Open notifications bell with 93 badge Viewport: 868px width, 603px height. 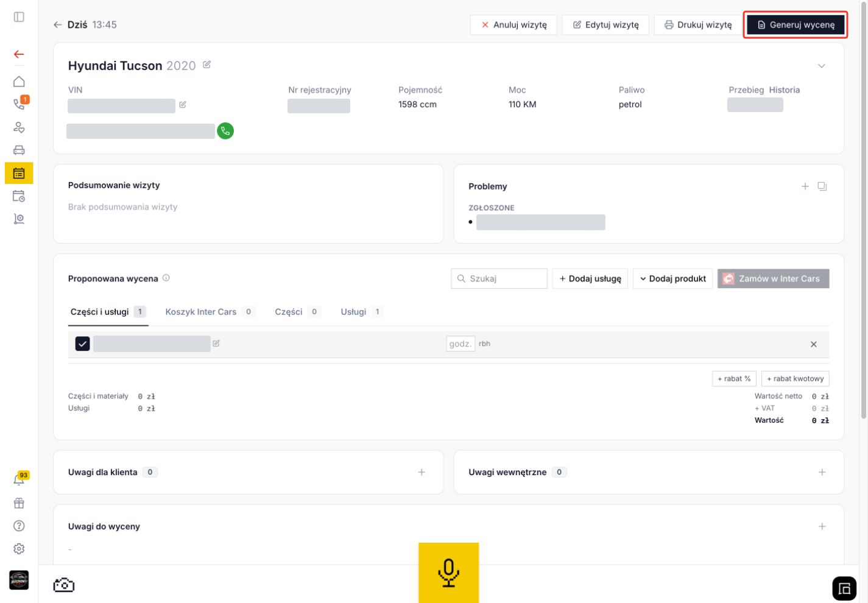[x=19, y=479]
